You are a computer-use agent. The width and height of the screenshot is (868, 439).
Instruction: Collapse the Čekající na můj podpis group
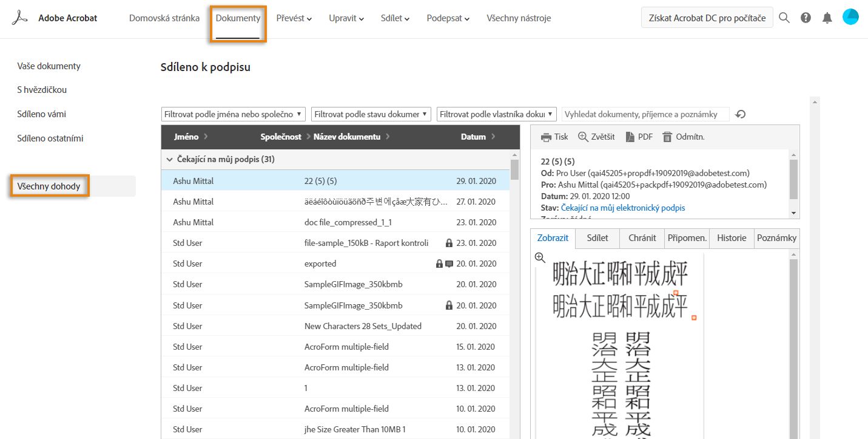coord(169,160)
